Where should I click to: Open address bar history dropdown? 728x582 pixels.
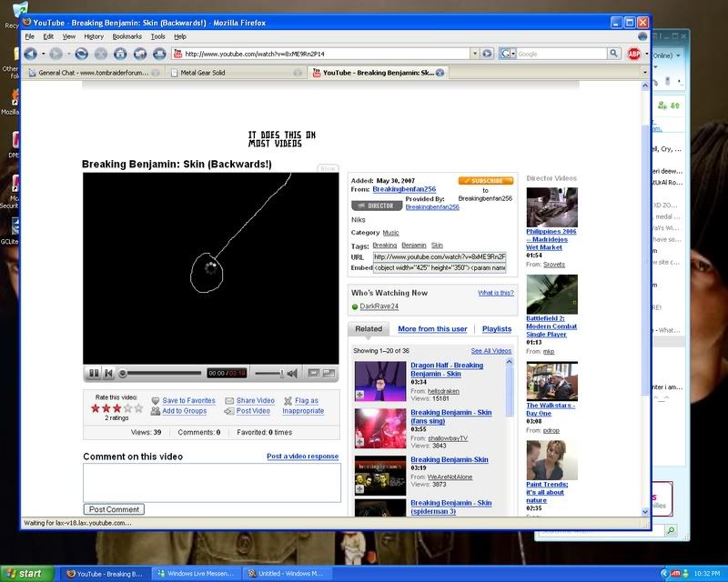coord(474,54)
